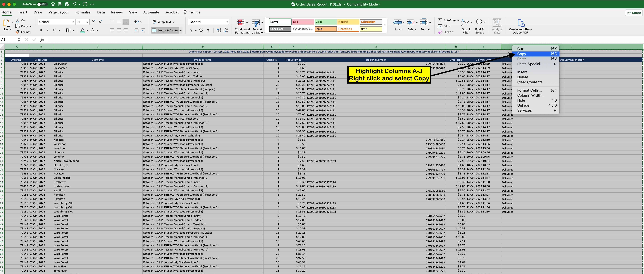Toggle Italic formatting

pyautogui.click(x=48, y=31)
